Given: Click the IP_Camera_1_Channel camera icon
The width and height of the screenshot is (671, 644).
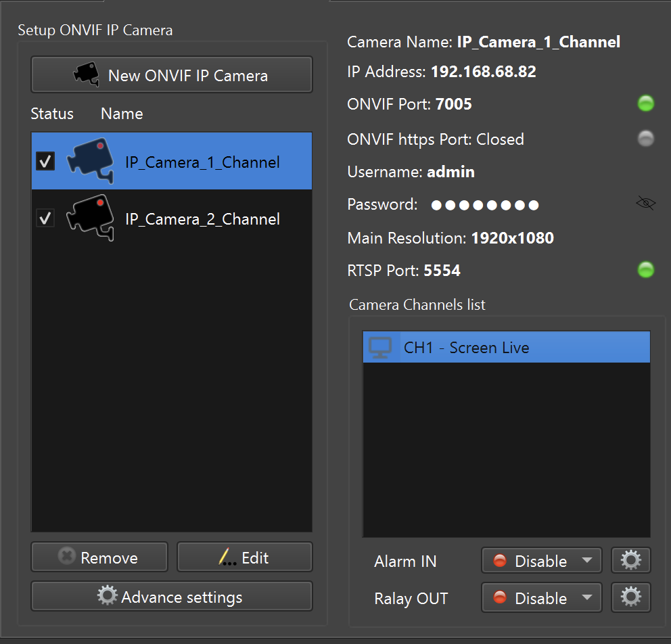Looking at the screenshot, I should point(90,161).
